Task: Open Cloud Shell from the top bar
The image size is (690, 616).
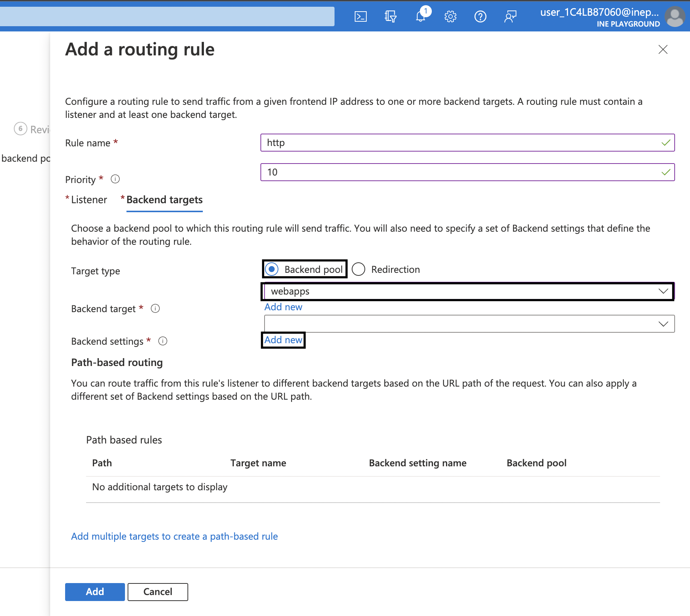Action: [360, 16]
